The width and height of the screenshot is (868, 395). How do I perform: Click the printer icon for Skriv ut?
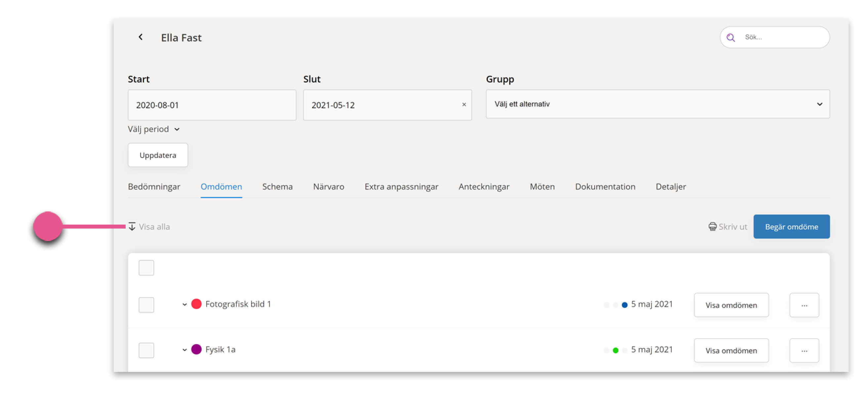pos(712,226)
